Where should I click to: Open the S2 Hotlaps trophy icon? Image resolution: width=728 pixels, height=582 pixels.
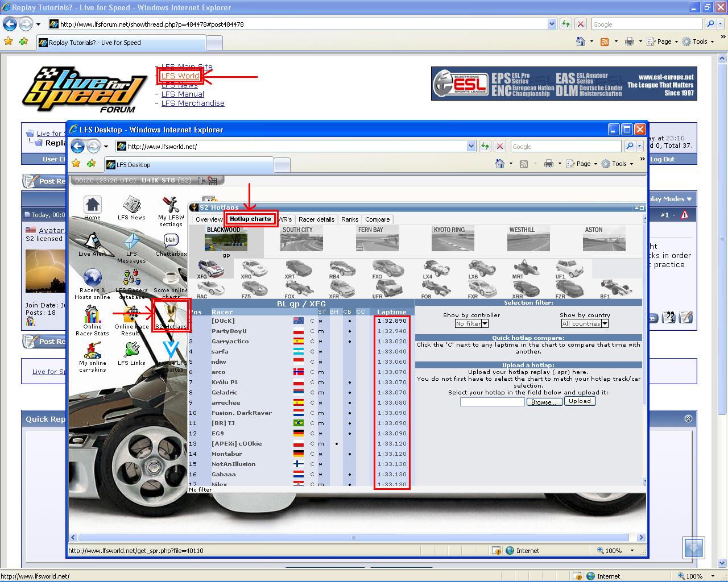pyautogui.click(x=171, y=316)
